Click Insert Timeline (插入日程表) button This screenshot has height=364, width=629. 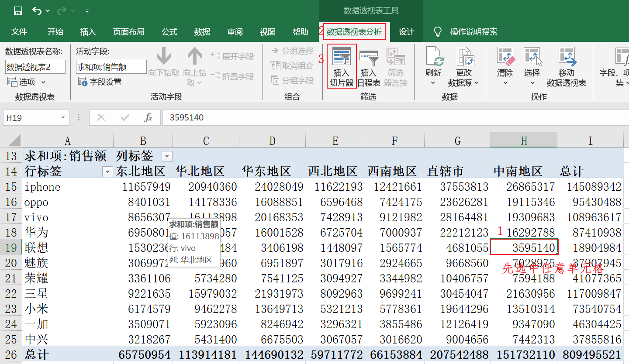click(368, 66)
